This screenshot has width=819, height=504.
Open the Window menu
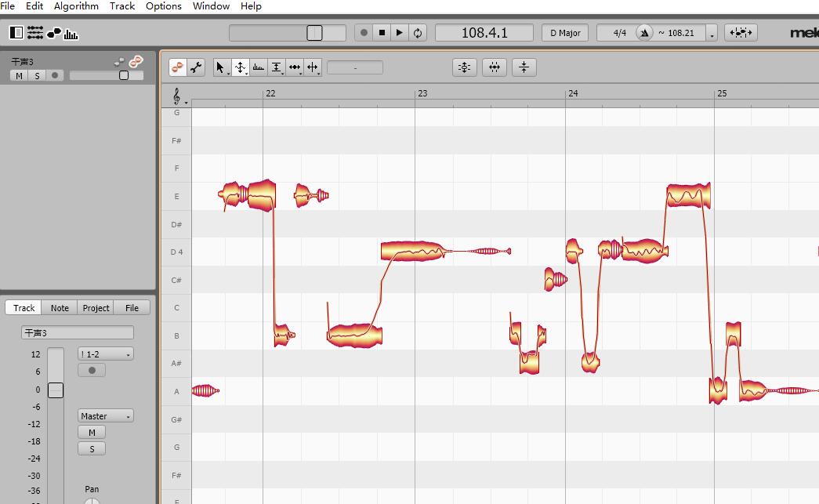pyautogui.click(x=211, y=6)
